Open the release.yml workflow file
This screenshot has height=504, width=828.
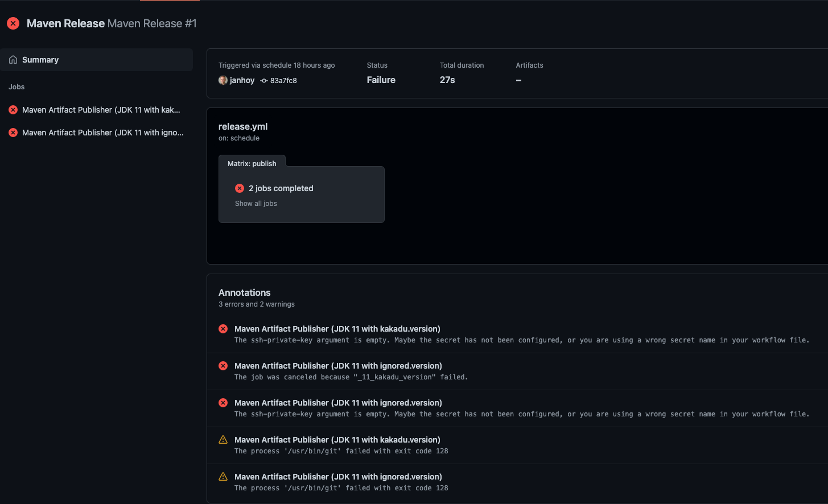click(x=243, y=126)
